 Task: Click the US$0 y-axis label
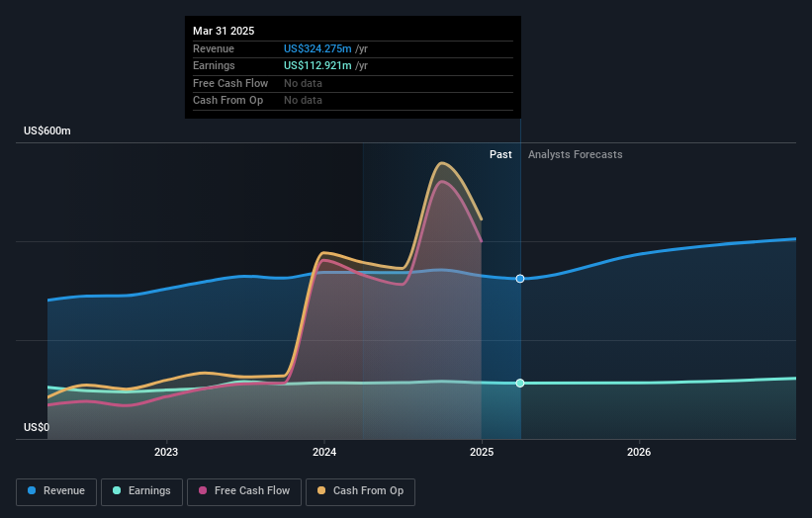(37, 427)
